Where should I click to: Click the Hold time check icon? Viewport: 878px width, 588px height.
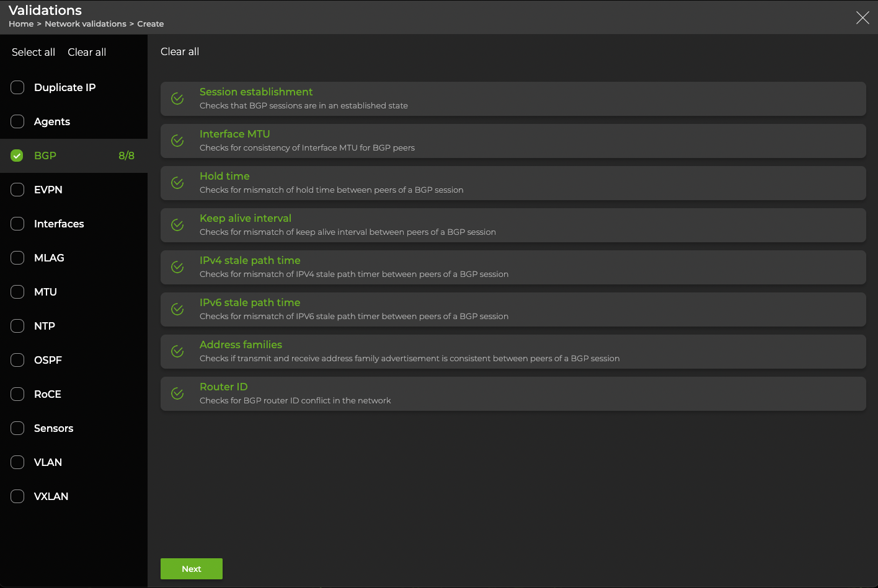pyautogui.click(x=177, y=183)
